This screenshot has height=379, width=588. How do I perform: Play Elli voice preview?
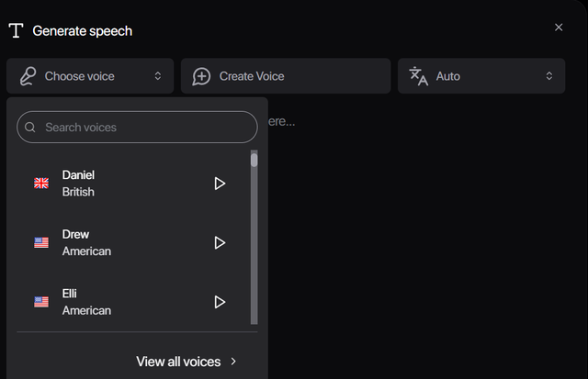(x=220, y=302)
